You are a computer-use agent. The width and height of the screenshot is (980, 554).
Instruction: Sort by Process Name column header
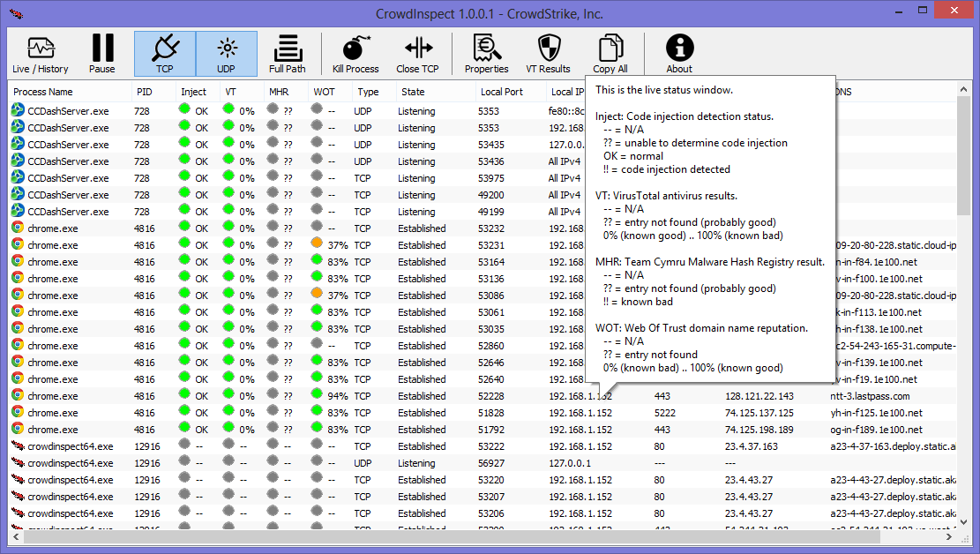point(70,92)
